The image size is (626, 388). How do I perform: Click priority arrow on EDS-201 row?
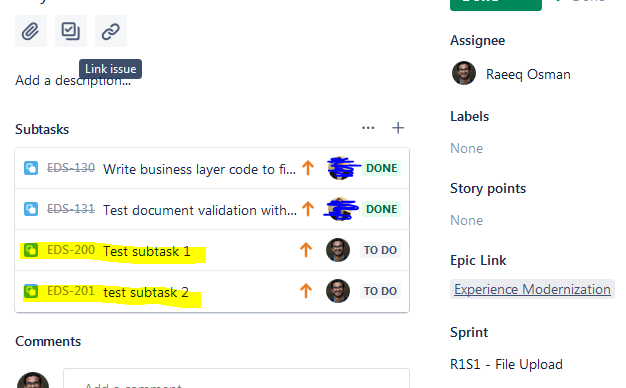pos(306,291)
